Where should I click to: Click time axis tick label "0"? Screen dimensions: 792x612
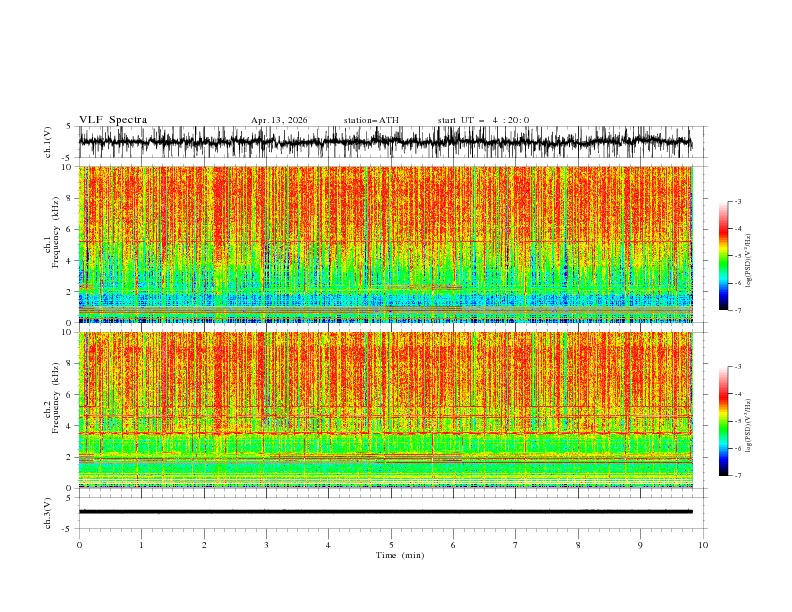tap(79, 545)
